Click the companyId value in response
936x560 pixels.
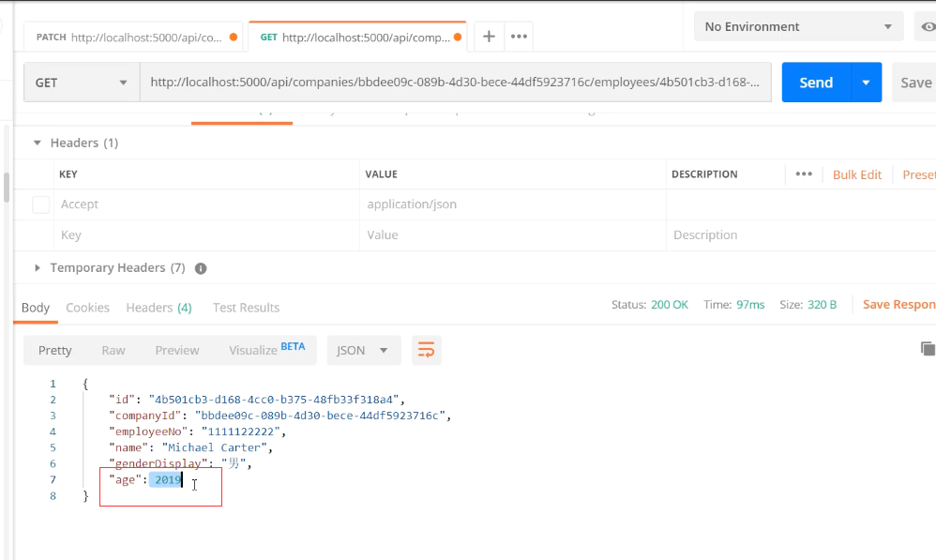321,416
